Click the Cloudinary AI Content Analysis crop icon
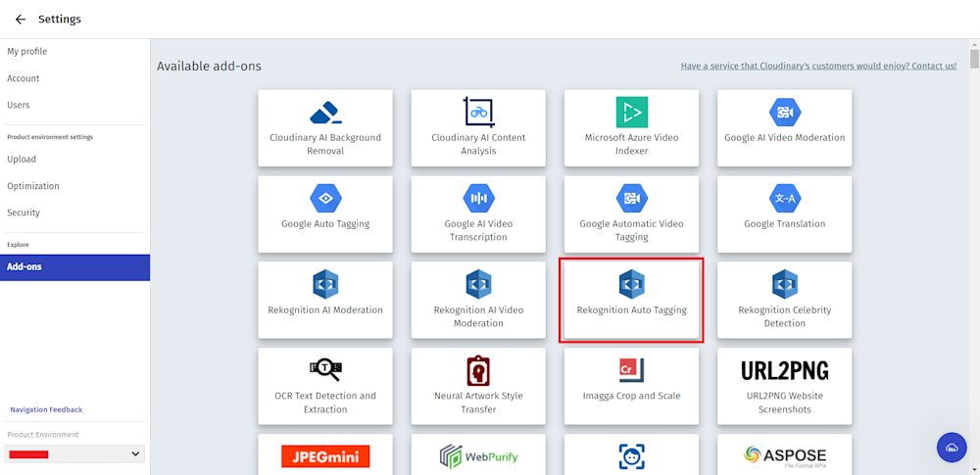Screen dimensions: 980x475 479,113
